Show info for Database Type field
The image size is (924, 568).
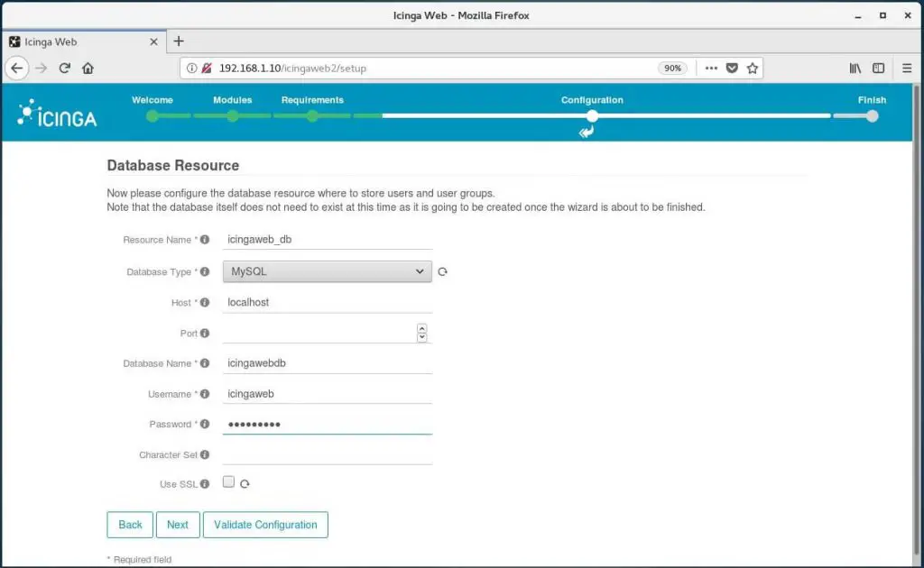(x=205, y=271)
